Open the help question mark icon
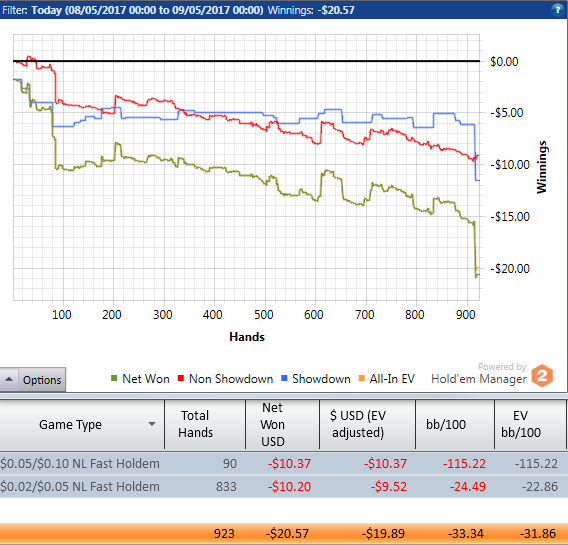This screenshot has height=545, width=568. click(557, 9)
